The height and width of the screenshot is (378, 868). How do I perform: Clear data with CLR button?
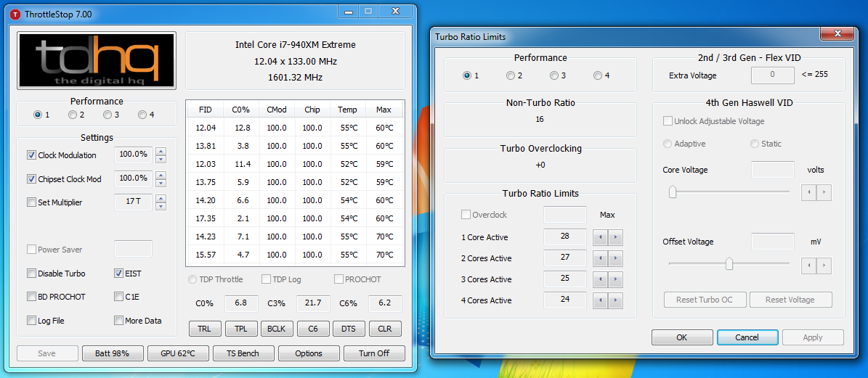tap(385, 329)
